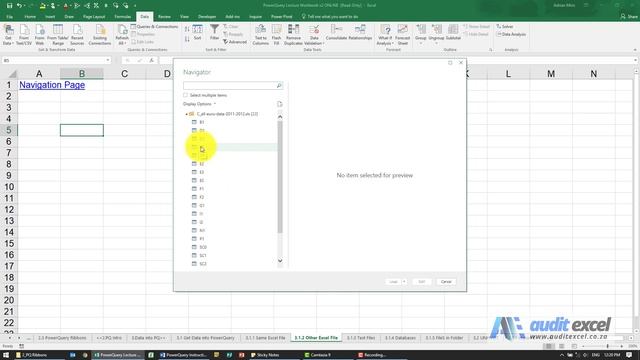This screenshot has width=640, height=360.
Task: Click the Navigator refresh page icon
Action: (280, 104)
